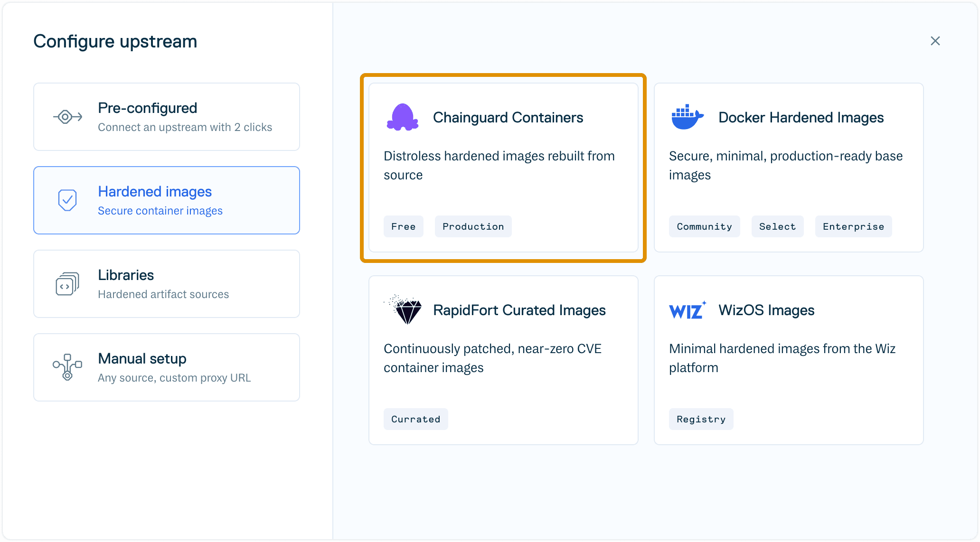Click 'Any source, custom proxy URL' text

tap(174, 378)
